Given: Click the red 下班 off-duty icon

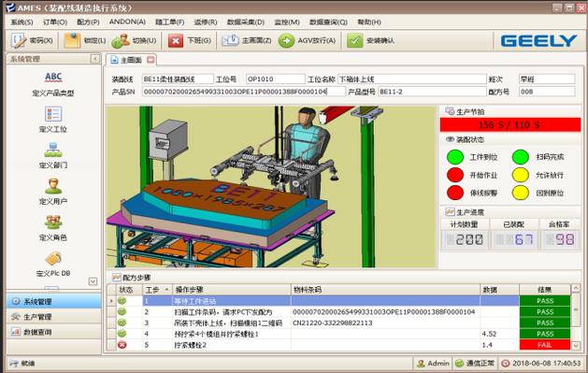Looking at the screenshot, I should point(175,40).
